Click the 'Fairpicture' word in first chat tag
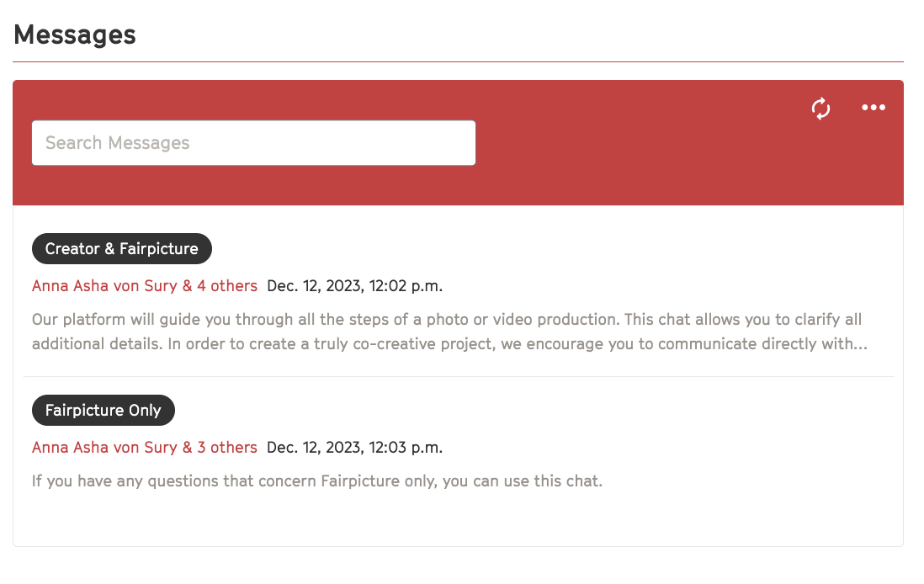924x584 pixels. [158, 249]
